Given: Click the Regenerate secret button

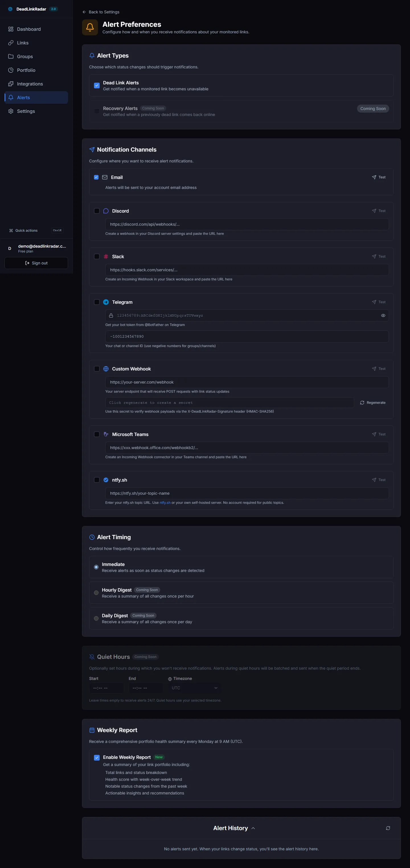Looking at the screenshot, I should click(x=373, y=403).
